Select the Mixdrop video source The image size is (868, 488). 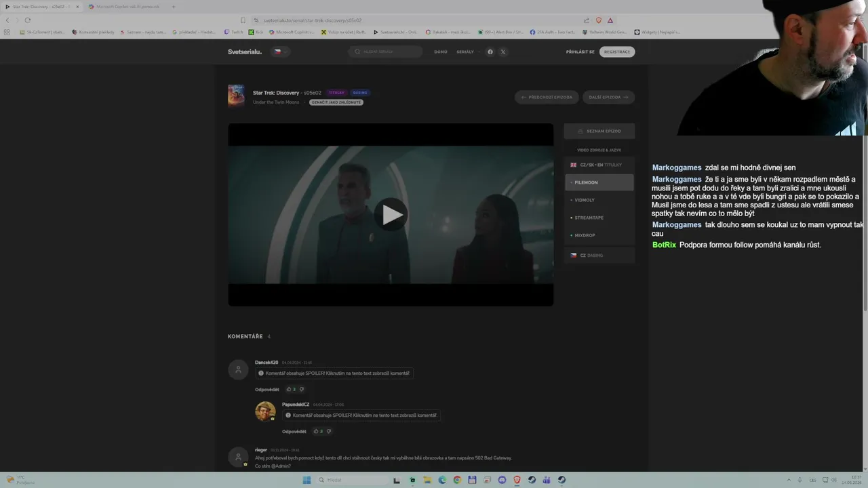(599, 235)
